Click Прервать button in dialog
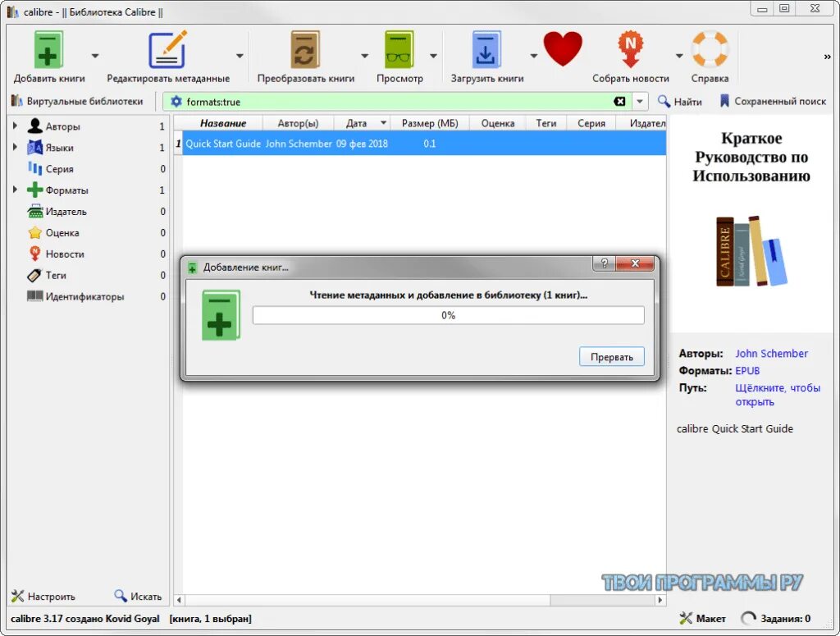Viewport: 840px width, 636px height. point(611,357)
